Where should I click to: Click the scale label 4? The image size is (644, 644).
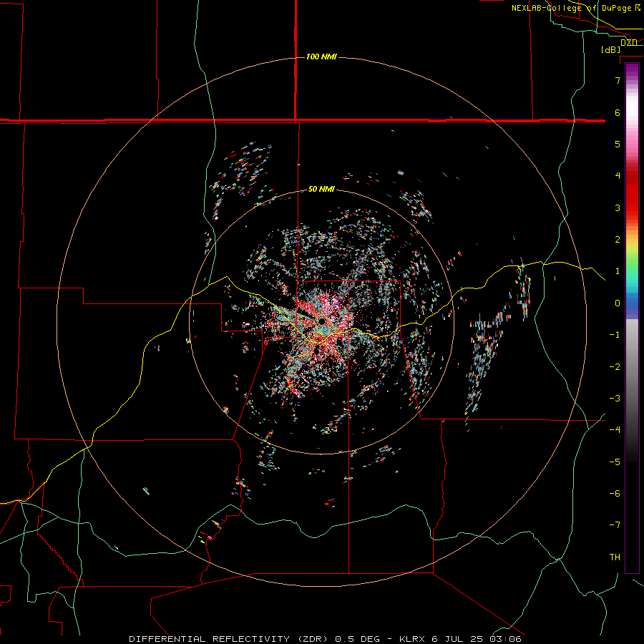tap(618, 176)
